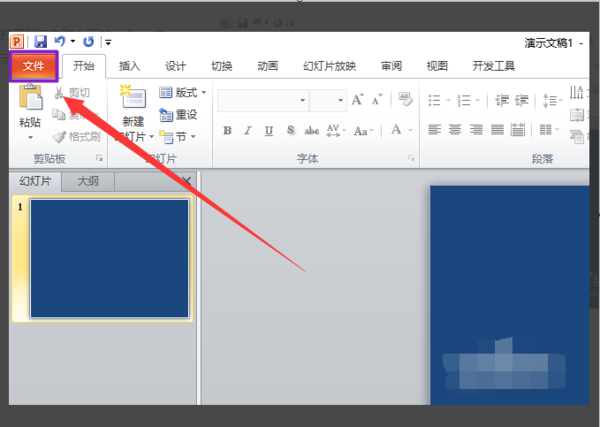
Task: Justify text alignment
Action: 497,130
